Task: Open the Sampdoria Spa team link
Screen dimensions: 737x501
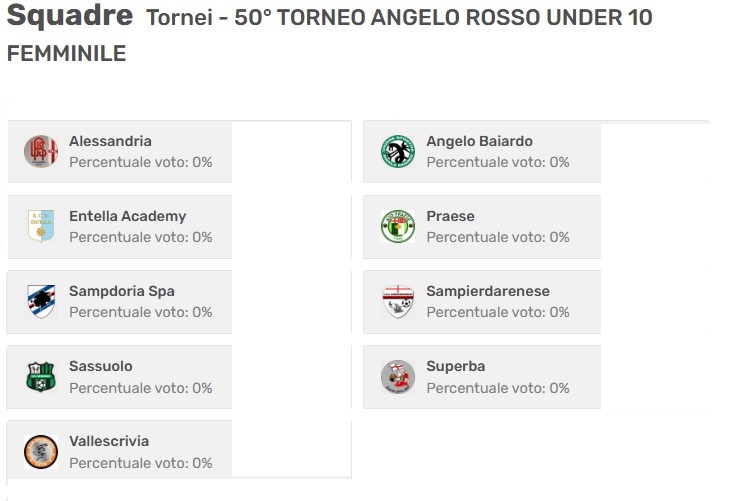Action: point(122,291)
